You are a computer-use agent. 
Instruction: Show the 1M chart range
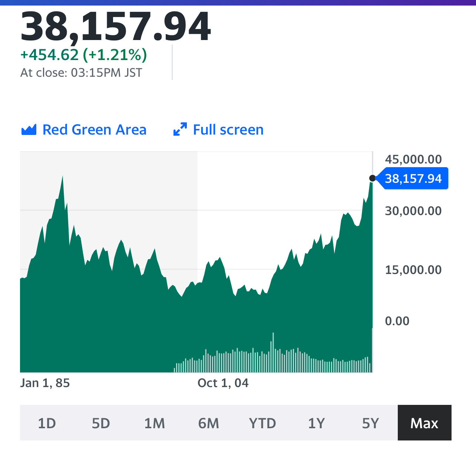(x=155, y=423)
